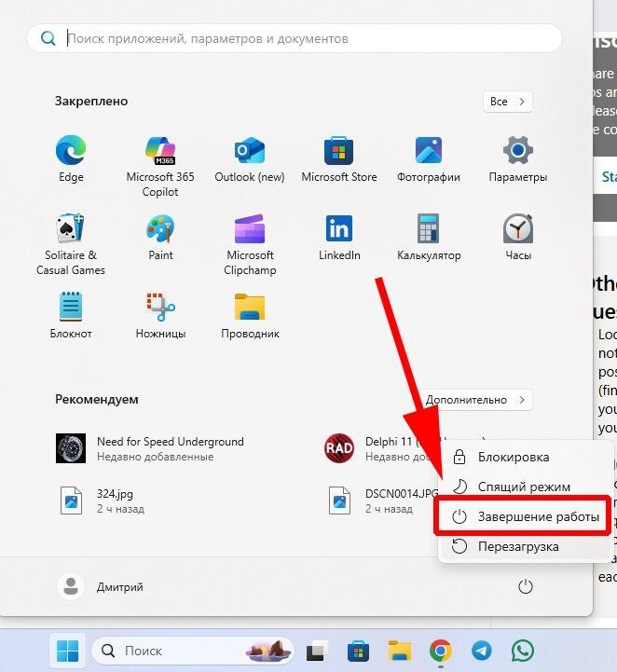617x672 pixels.
Task: Open WhatsApp from the taskbar
Action: pos(523,651)
